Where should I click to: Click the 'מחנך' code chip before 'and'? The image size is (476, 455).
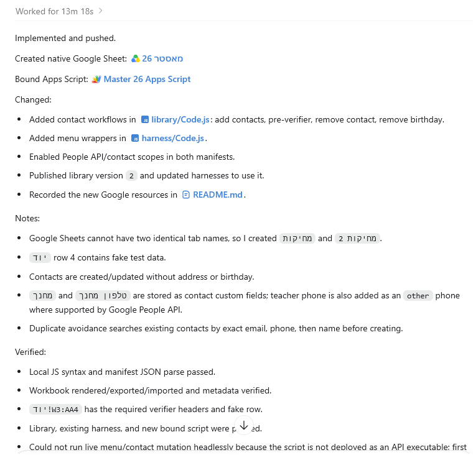click(x=42, y=296)
